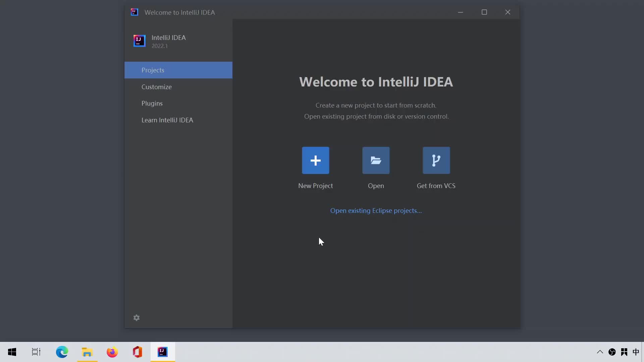Close the Welcome to IntelliJ IDEA window
Screen dimensions: 644x362
coord(508,12)
